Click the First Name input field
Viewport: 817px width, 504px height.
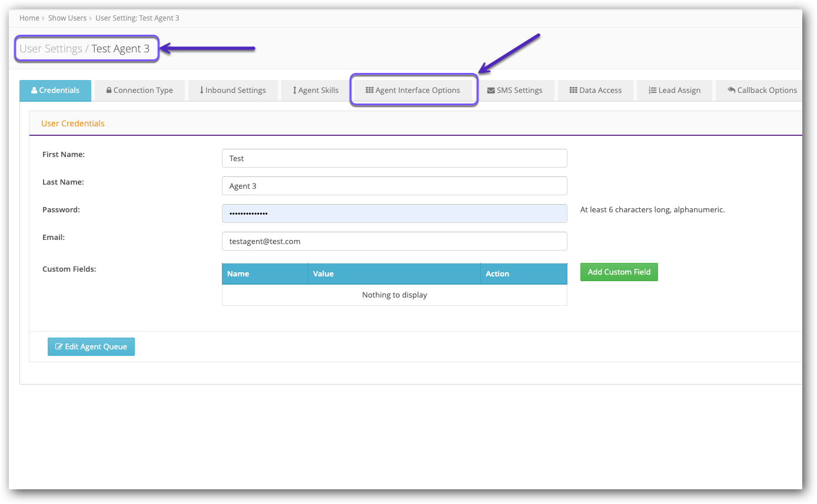[394, 158]
